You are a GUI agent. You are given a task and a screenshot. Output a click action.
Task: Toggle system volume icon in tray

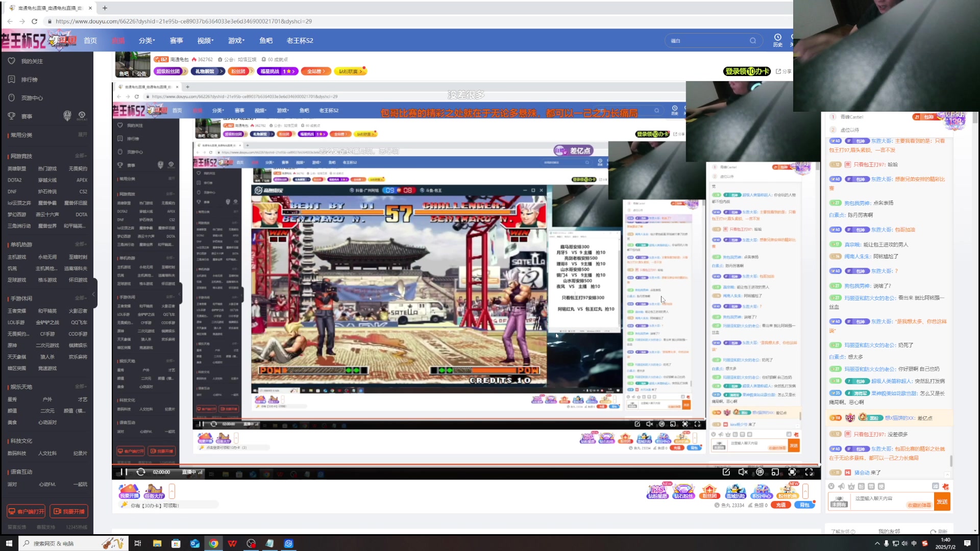tap(904, 543)
